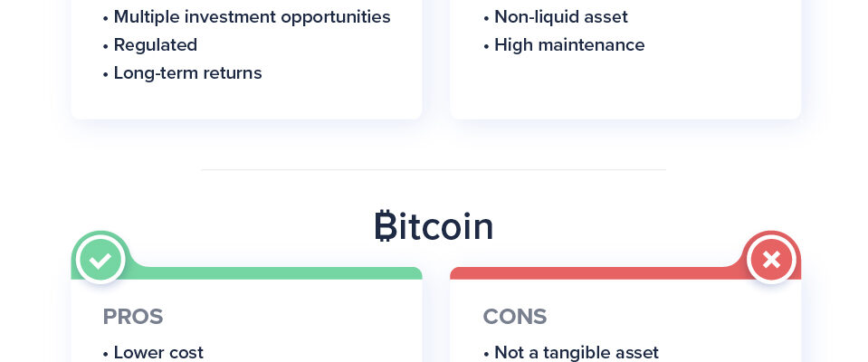Image resolution: width=868 pixels, height=362 pixels.
Task: Click the CONS heading under Bitcoin
Action: [514, 317]
